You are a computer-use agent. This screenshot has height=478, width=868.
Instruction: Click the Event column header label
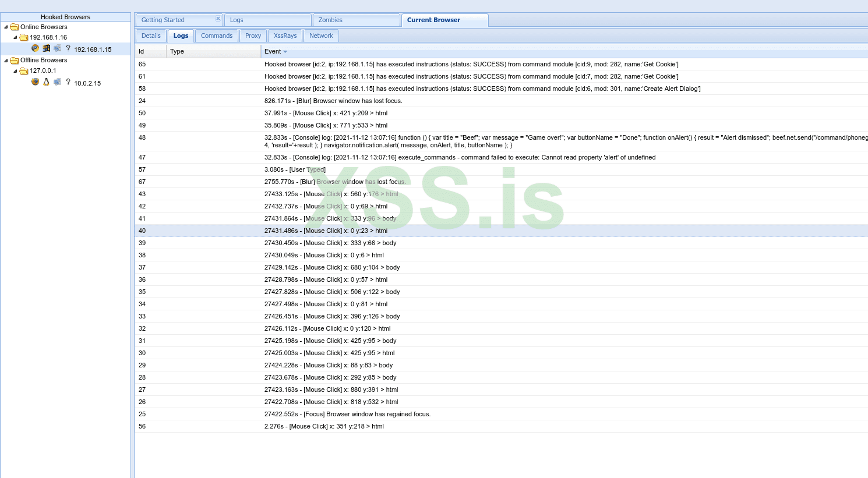point(273,51)
